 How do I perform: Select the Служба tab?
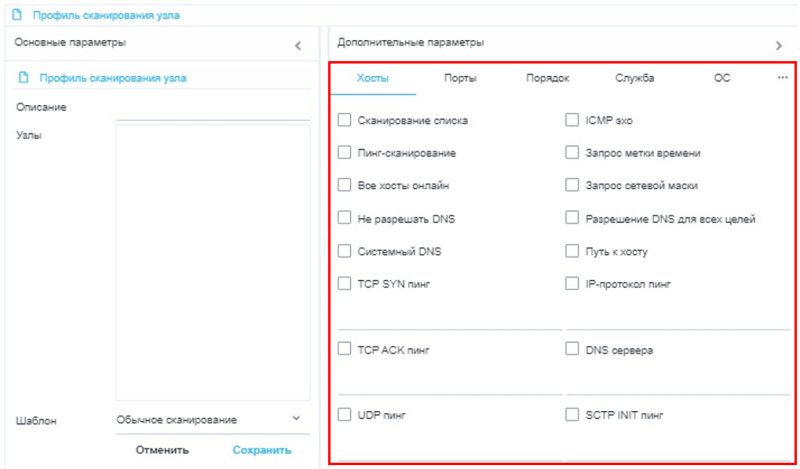635,78
